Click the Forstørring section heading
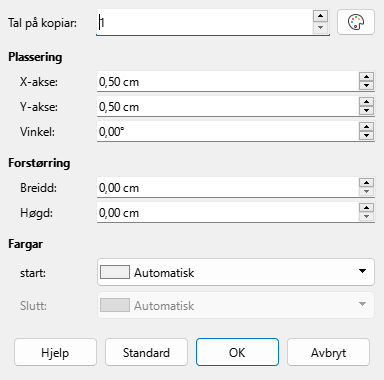The image size is (384, 380). (39, 163)
